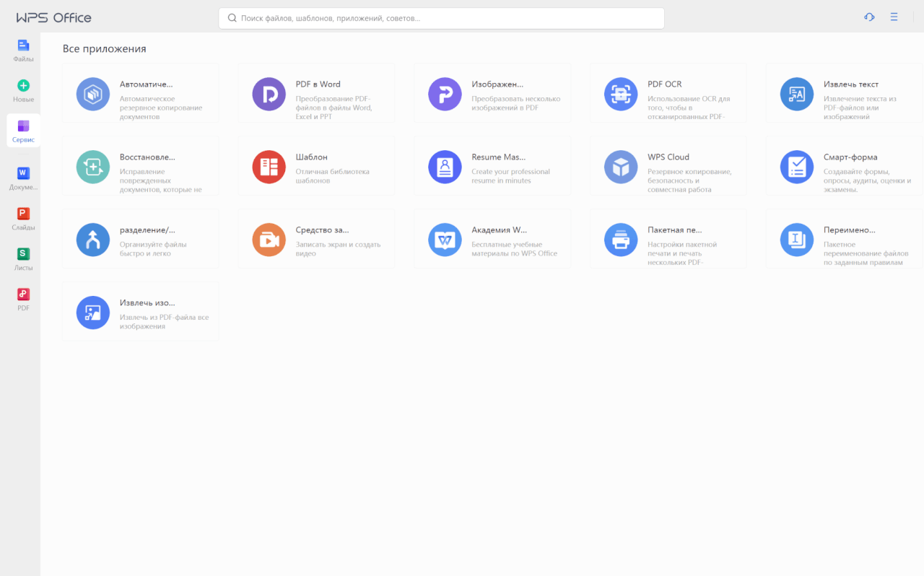924x576 pixels.
Task: Open the Извлечь изображения PDF tool
Action: [x=140, y=312]
